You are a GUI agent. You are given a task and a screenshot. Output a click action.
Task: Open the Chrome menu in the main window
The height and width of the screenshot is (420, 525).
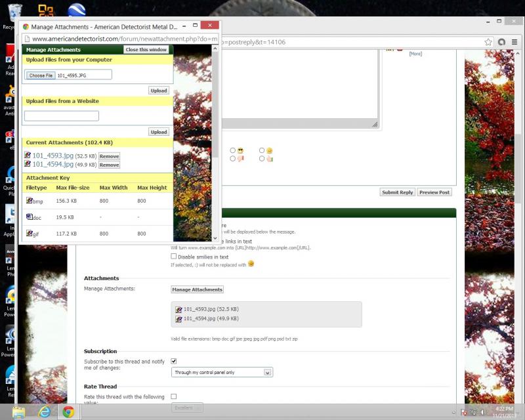pos(514,42)
